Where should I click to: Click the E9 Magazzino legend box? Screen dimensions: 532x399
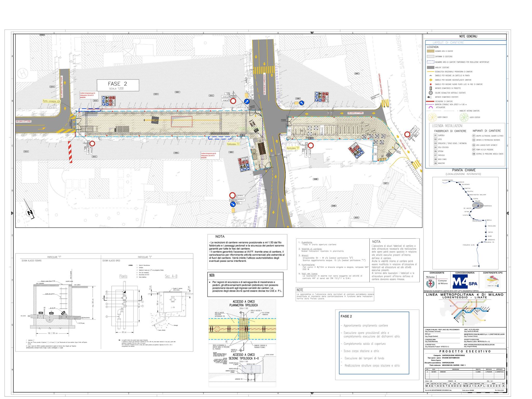(436, 163)
